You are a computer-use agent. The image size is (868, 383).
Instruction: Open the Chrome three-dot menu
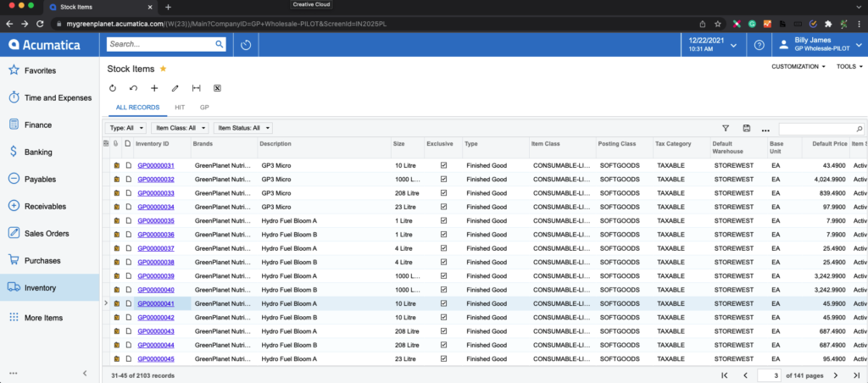(859, 24)
